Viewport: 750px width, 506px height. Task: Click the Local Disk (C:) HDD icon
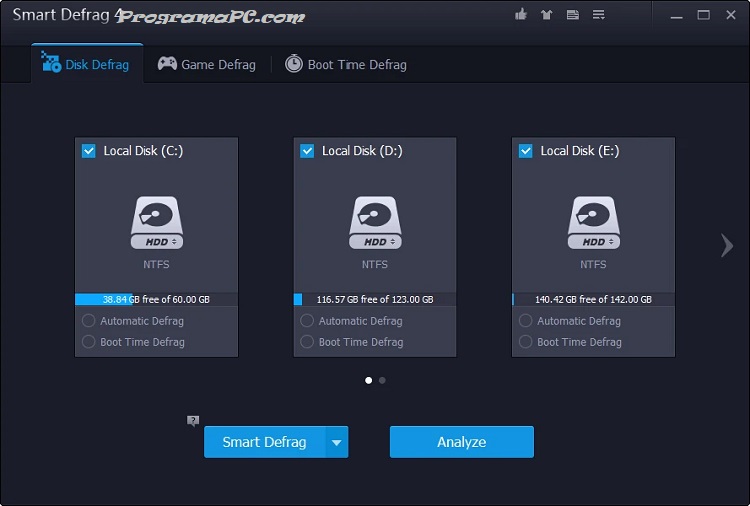coord(156,222)
